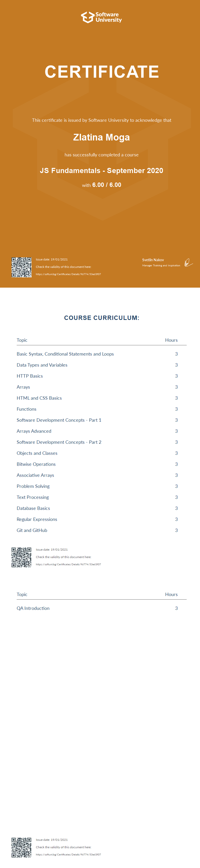Click the QR code on the orange certificate
This screenshot has height=868, width=200.
click(22, 267)
